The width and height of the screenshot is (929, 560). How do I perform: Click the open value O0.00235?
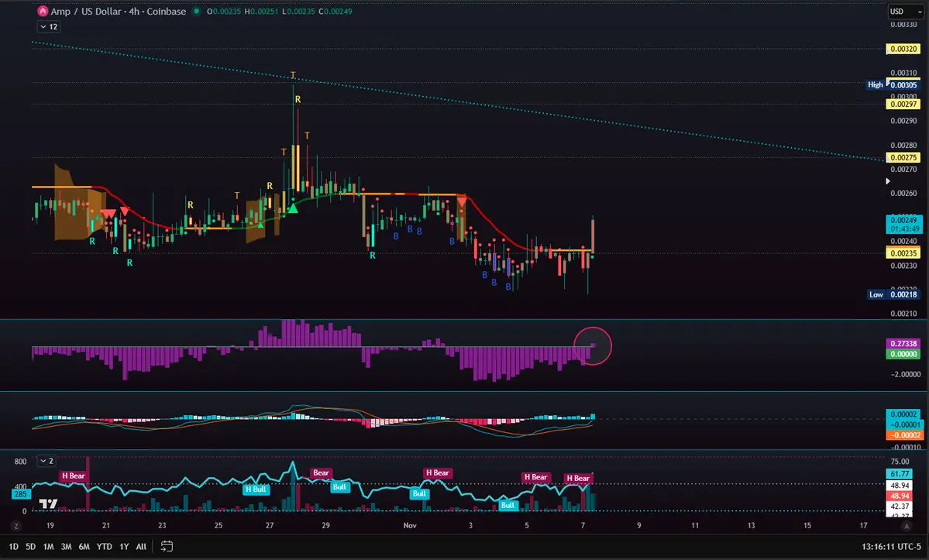(224, 12)
